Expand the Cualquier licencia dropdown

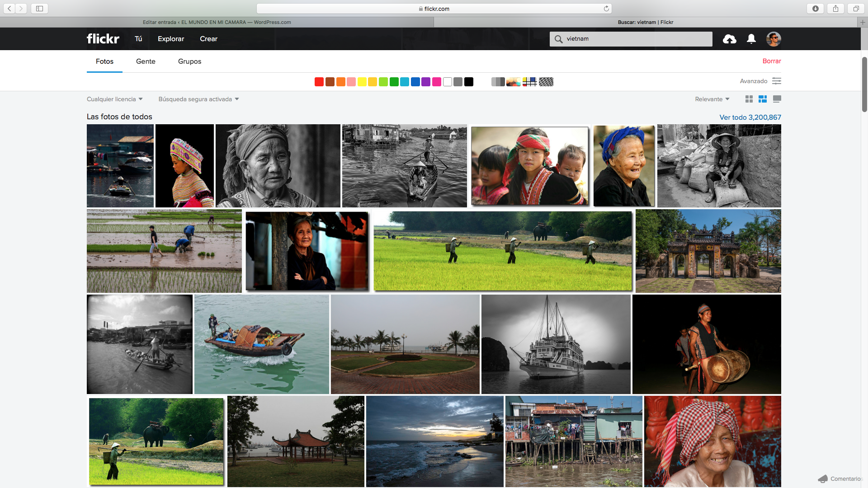pyautogui.click(x=115, y=99)
